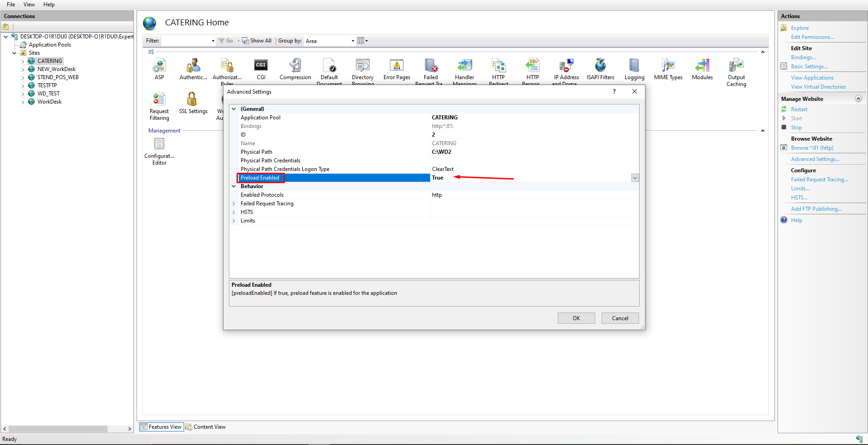The height and width of the screenshot is (445, 868).
Task: Open the Preload Enabled value dropdown
Action: pos(635,178)
